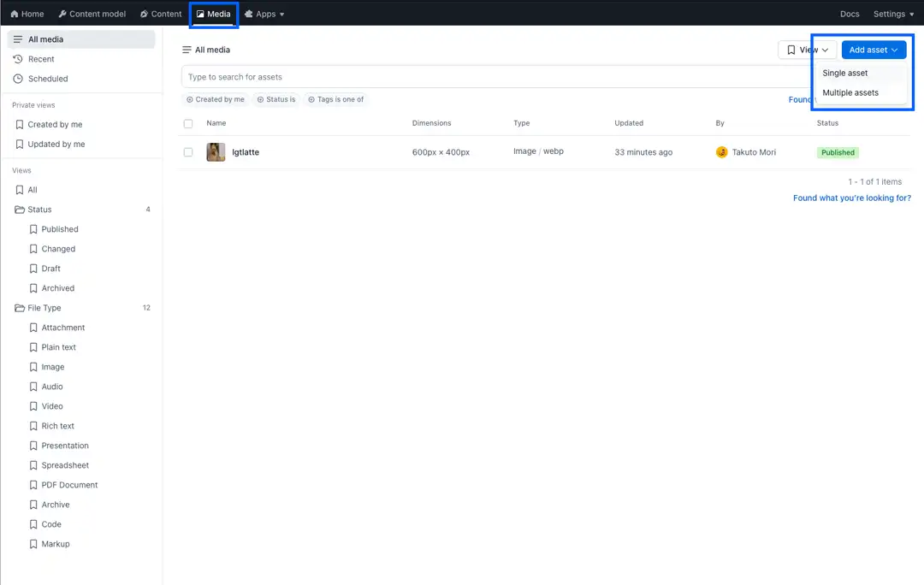Click the Status folder icon
The width and height of the screenshot is (924, 585).
20,210
